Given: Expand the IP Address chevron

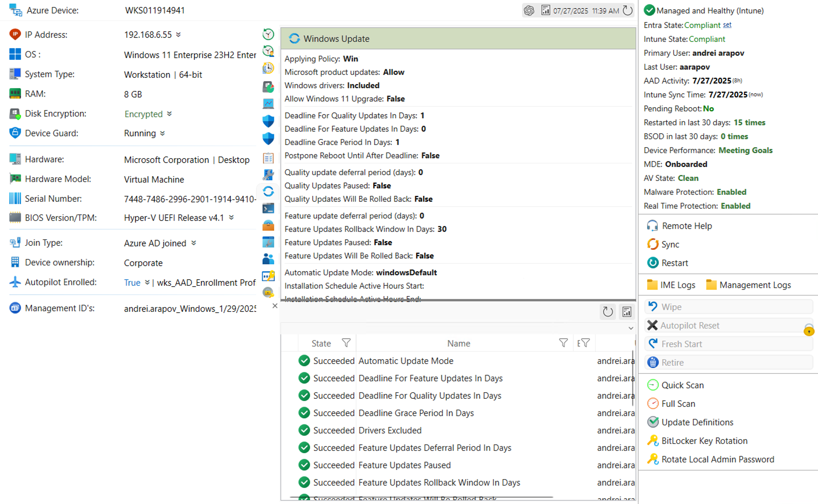Looking at the screenshot, I should point(178,35).
